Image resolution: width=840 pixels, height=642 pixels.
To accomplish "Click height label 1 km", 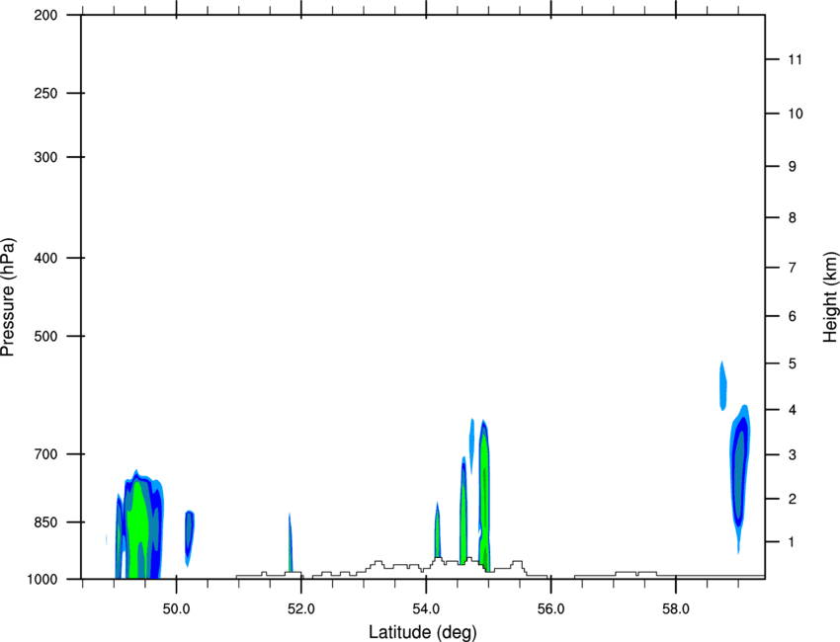I will pos(792,542).
